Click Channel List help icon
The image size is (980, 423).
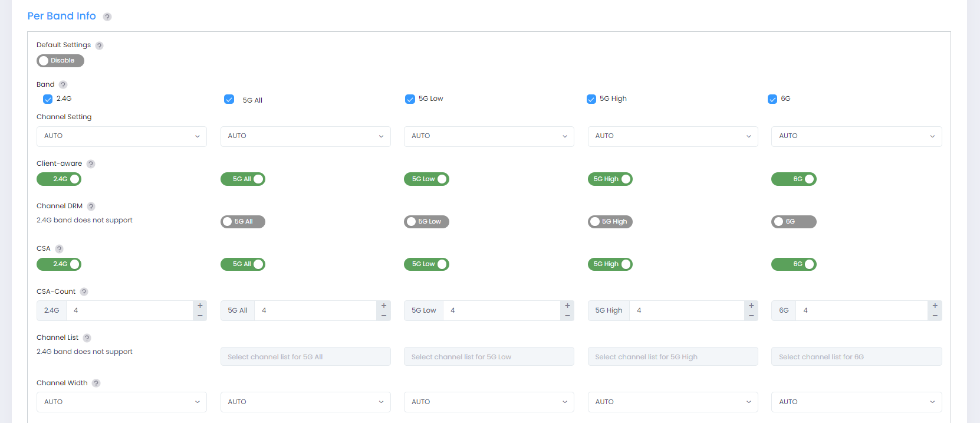87,338
